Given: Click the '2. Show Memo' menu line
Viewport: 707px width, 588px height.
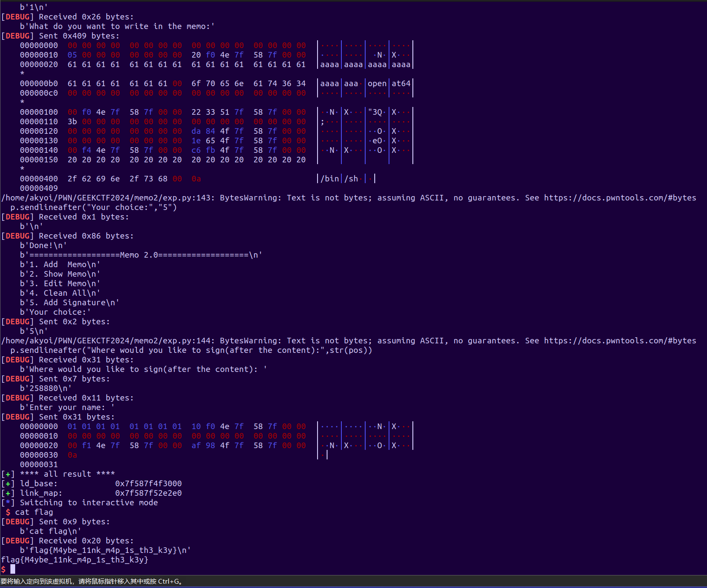Looking at the screenshot, I should click(60, 274).
